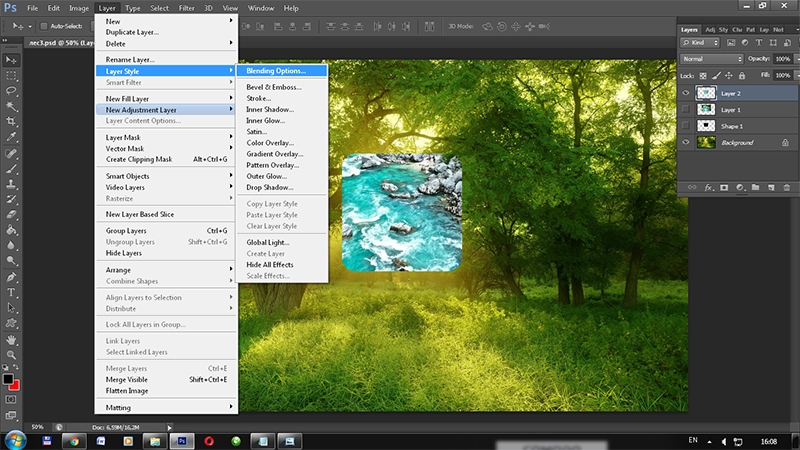Image resolution: width=800 pixels, height=450 pixels.
Task: Expand the New Adjustment Layer submenu
Action: click(166, 110)
